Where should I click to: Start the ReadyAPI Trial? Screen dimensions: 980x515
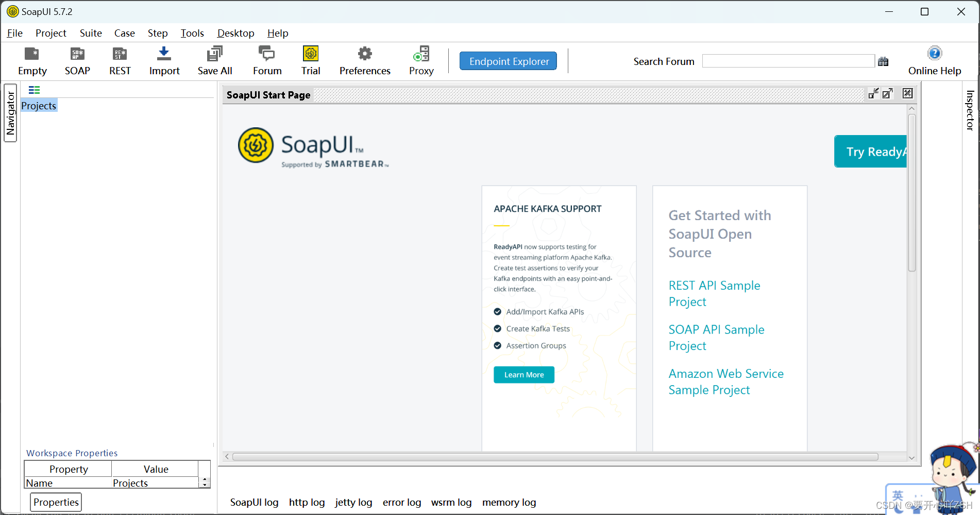(311, 61)
